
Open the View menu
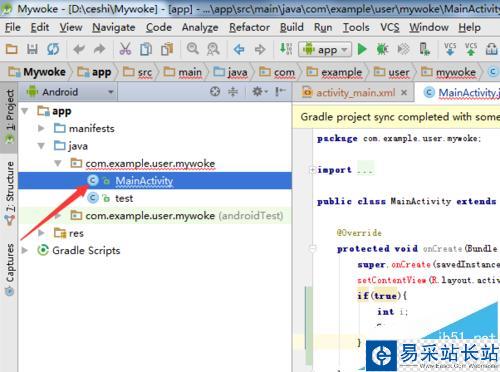point(71,27)
